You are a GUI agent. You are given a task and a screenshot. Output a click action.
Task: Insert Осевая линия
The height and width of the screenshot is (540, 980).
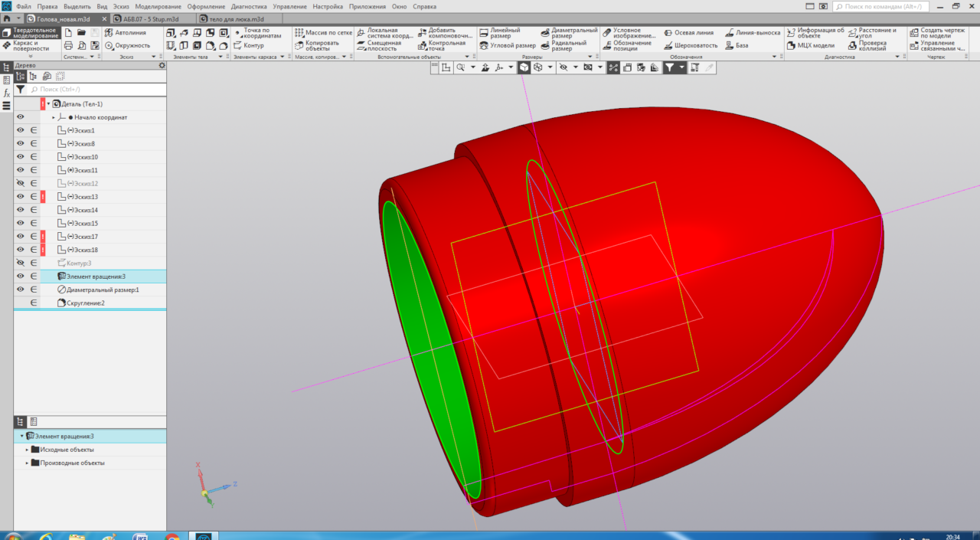point(688,33)
